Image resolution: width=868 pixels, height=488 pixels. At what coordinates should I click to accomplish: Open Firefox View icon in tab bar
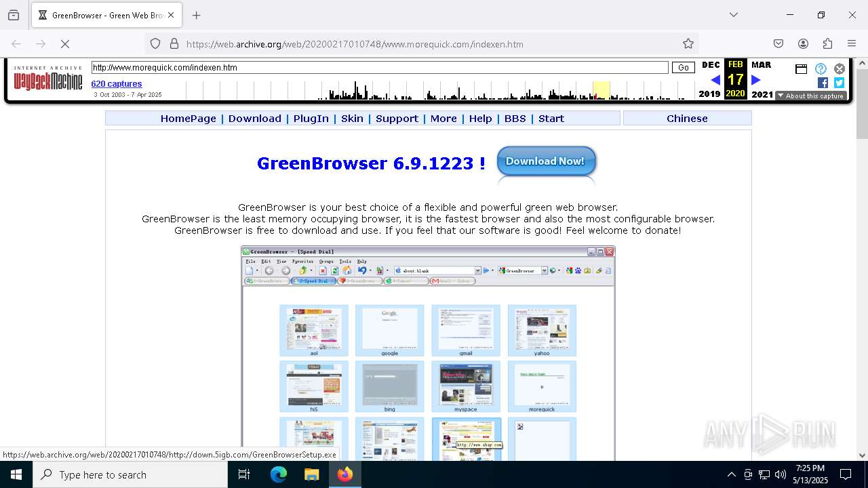pos(14,15)
